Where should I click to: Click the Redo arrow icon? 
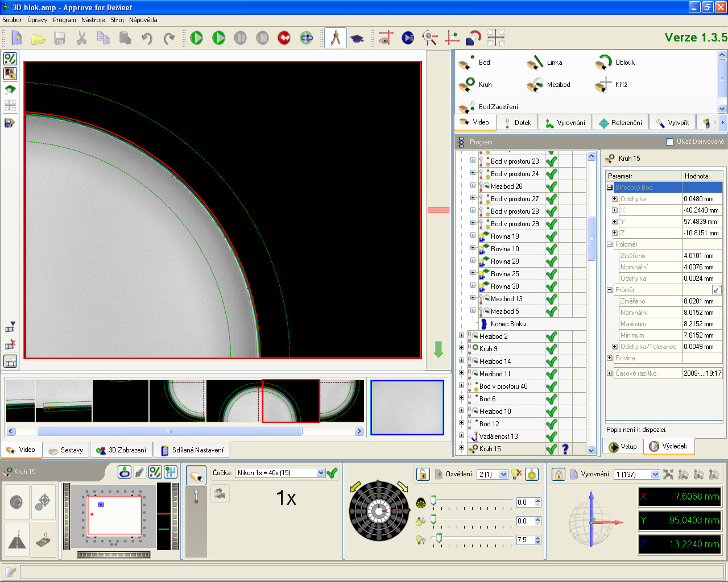point(169,38)
